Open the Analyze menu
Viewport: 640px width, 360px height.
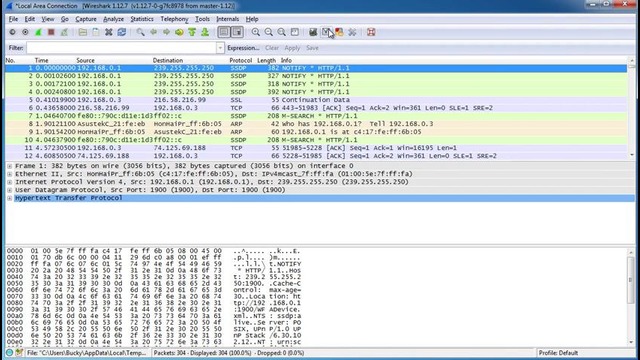113,19
